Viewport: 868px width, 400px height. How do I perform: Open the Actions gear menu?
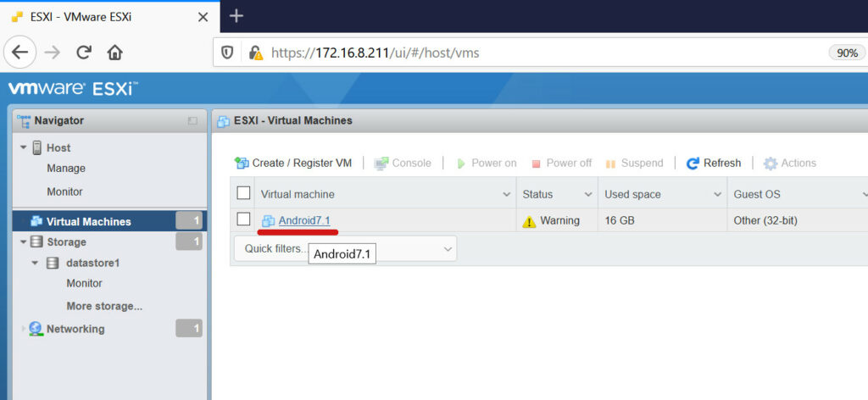pyautogui.click(x=789, y=163)
